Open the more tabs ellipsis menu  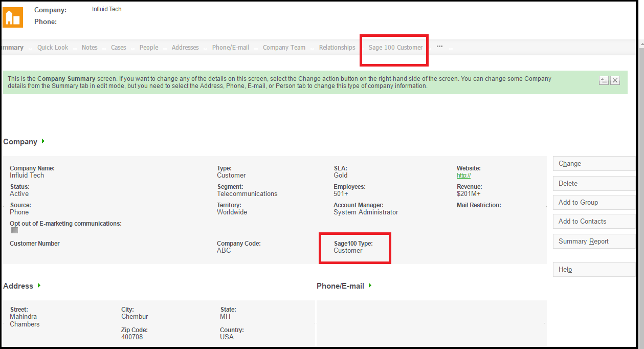coord(439,47)
